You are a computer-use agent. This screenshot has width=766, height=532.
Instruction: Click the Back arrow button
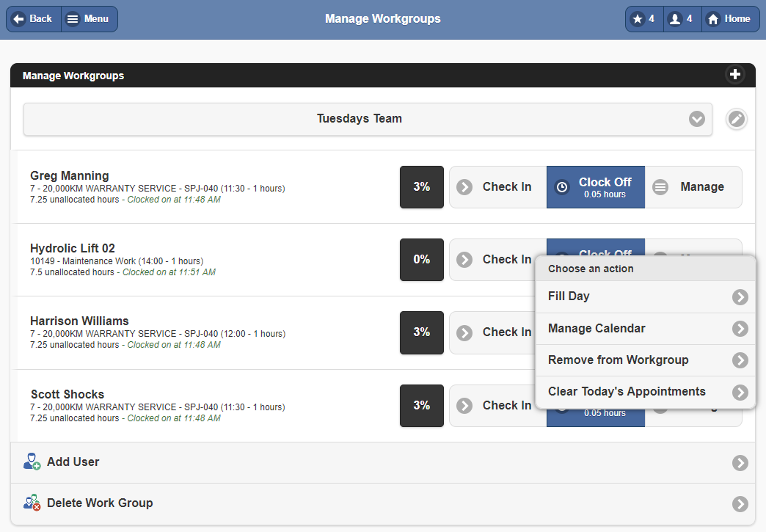[34, 19]
